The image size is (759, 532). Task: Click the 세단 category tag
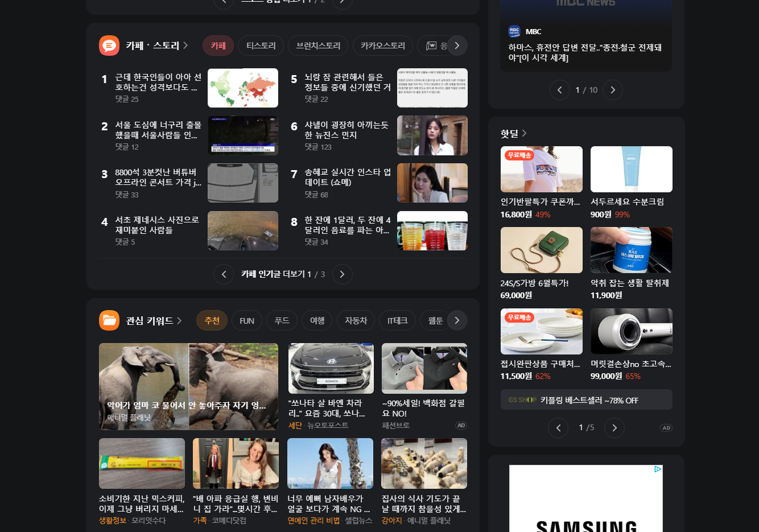click(x=295, y=426)
